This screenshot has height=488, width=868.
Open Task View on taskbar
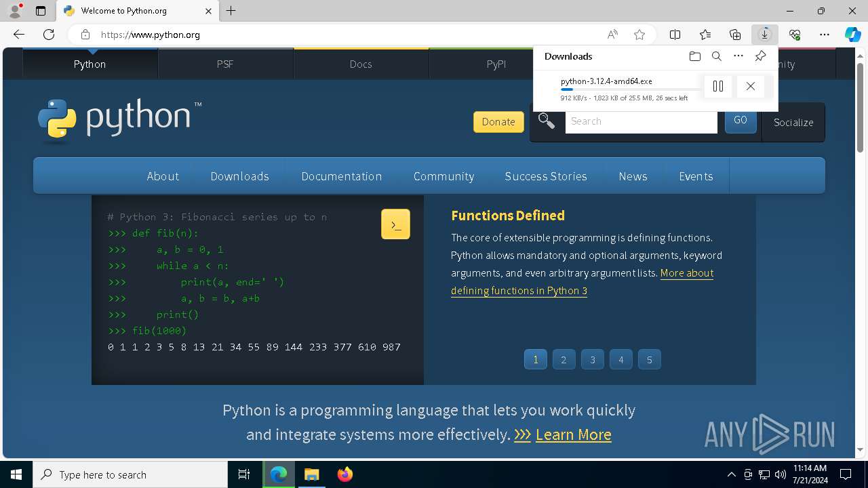pyautogui.click(x=244, y=474)
